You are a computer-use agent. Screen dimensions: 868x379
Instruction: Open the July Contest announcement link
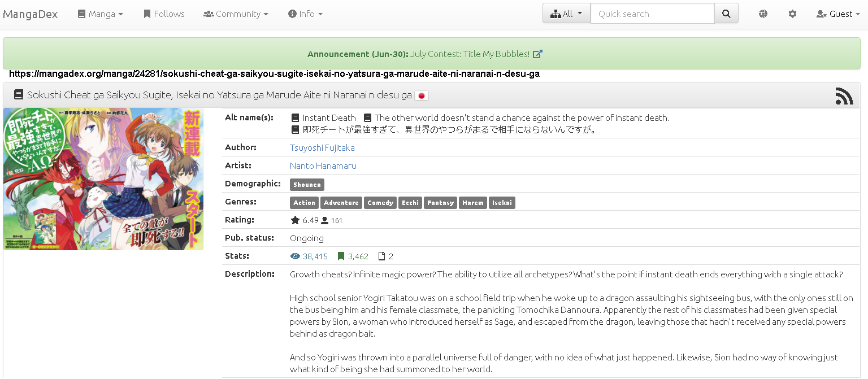pyautogui.click(x=470, y=54)
